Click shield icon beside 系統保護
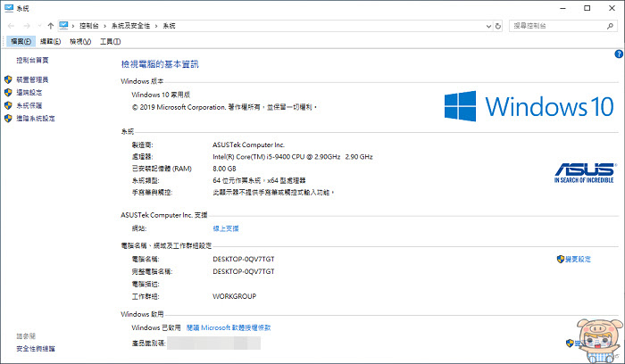625x364 pixels. tap(8, 105)
